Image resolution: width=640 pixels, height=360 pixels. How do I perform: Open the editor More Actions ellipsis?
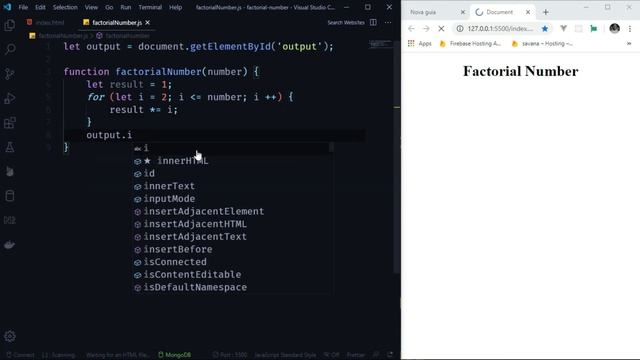pos(388,22)
